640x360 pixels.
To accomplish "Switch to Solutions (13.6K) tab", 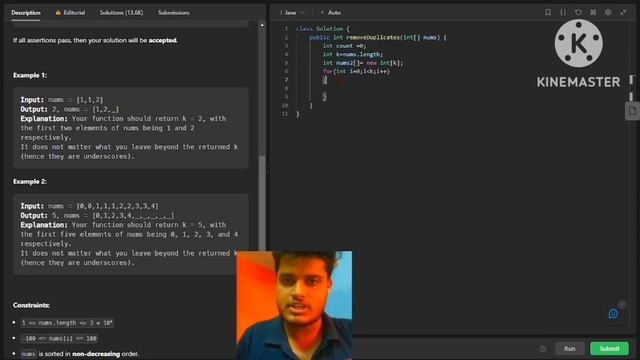I will coord(121,13).
